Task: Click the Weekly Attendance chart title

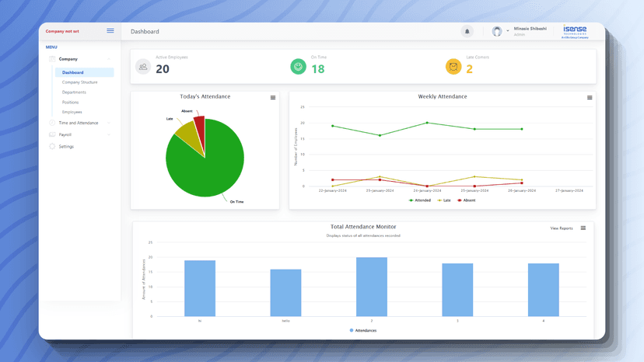Action: [443, 96]
